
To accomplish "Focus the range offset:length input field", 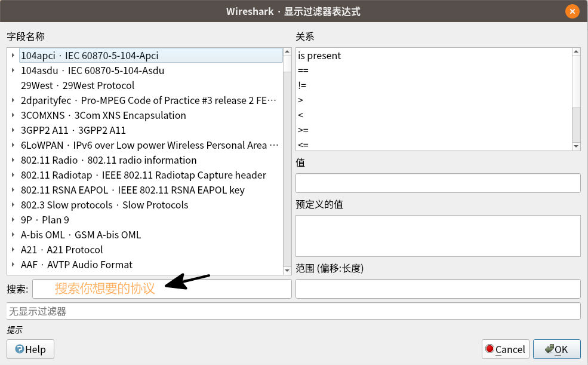I will tap(438, 289).
